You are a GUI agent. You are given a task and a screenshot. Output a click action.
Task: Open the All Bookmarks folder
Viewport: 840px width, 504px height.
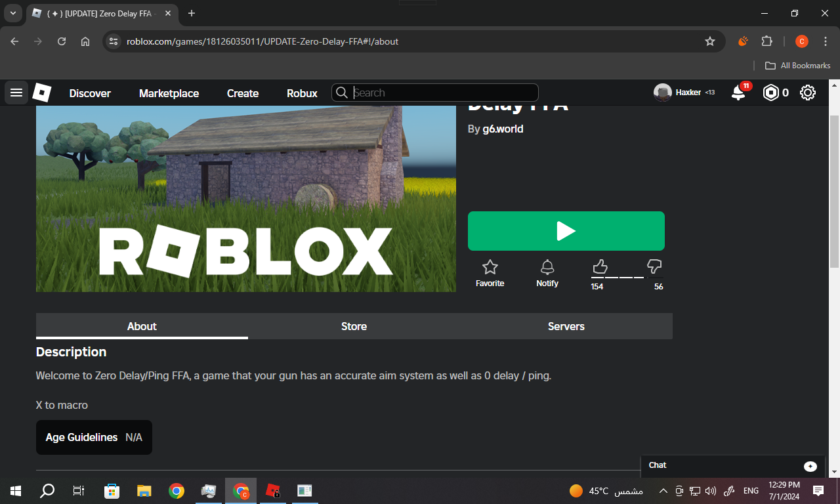click(798, 66)
